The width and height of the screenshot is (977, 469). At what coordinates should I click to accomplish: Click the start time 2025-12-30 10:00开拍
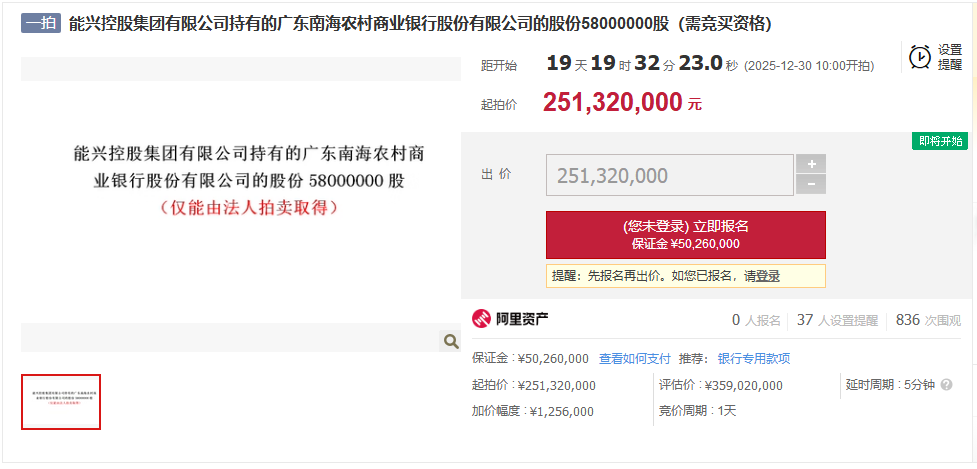[809, 65]
